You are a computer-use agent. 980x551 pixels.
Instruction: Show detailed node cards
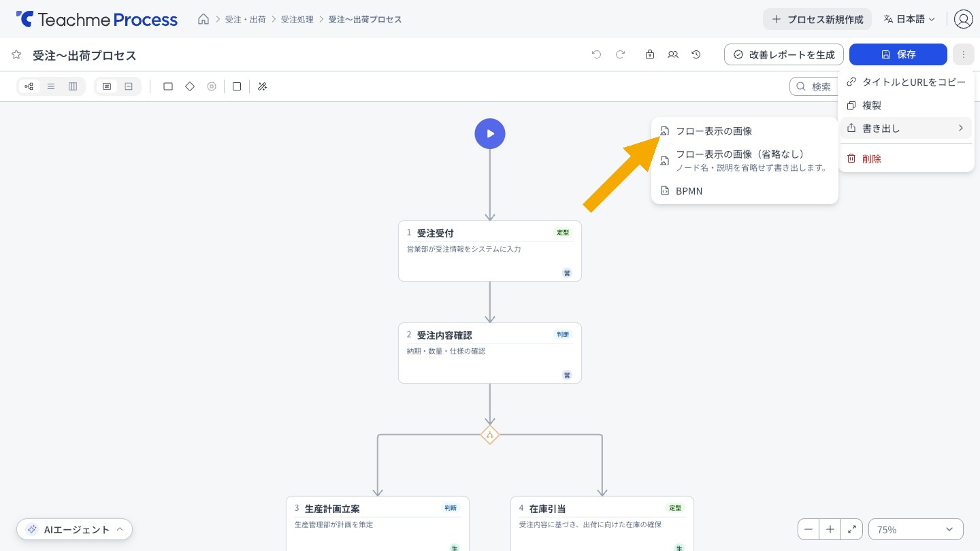pyautogui.click(x=107, y=86)
